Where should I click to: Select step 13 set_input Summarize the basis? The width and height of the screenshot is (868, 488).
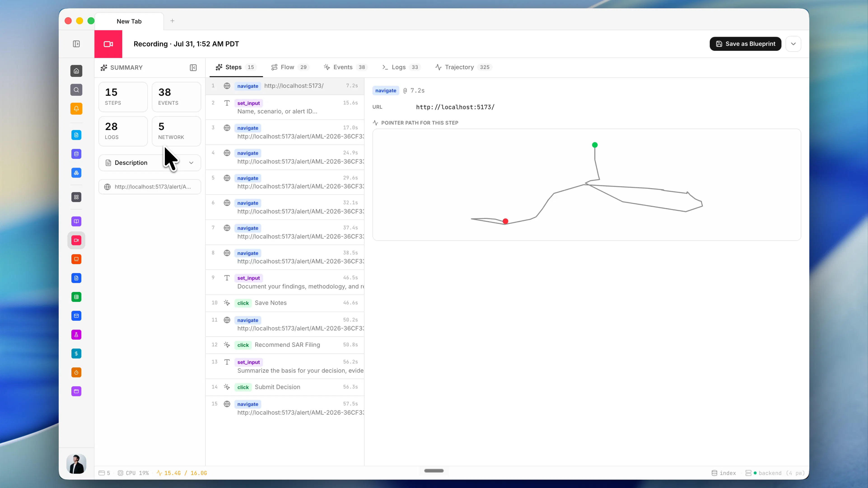(285, 366)
